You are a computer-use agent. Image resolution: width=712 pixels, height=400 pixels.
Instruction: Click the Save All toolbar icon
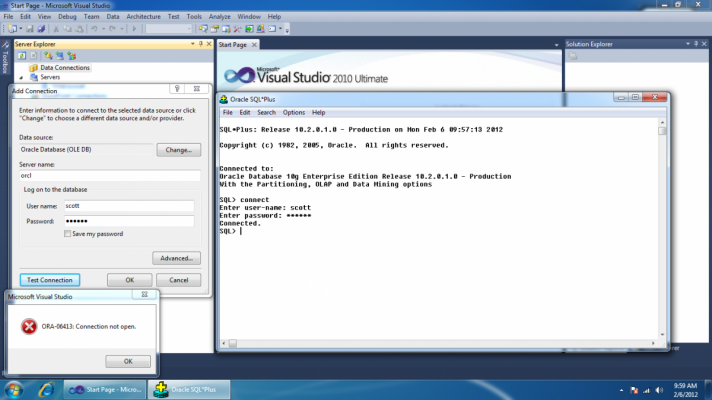tap(41, 29)
